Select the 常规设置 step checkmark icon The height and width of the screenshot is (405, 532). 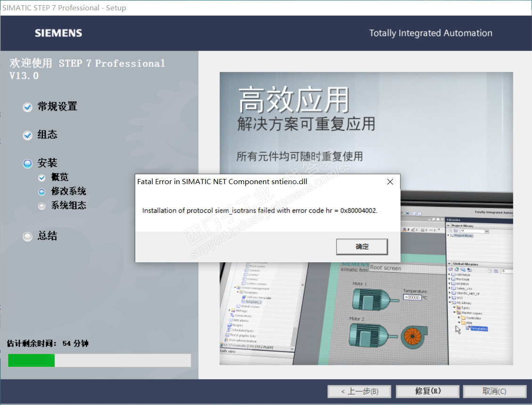click(27, 107)
